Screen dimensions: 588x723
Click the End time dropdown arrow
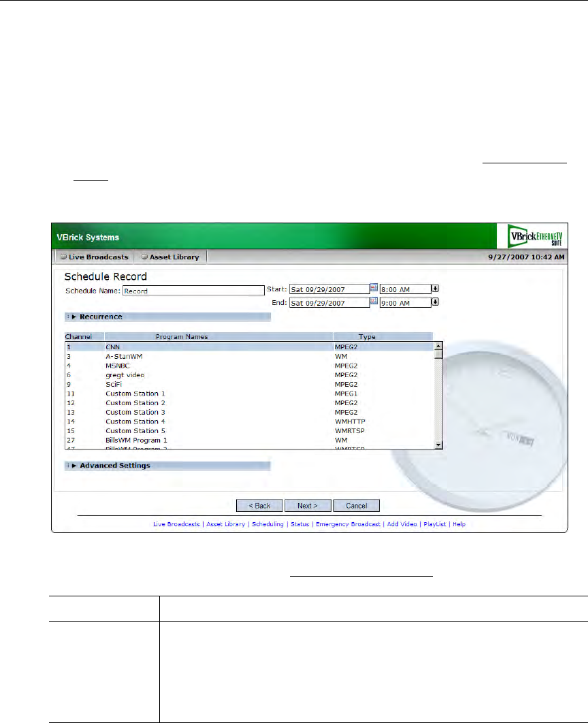(436, 302)
